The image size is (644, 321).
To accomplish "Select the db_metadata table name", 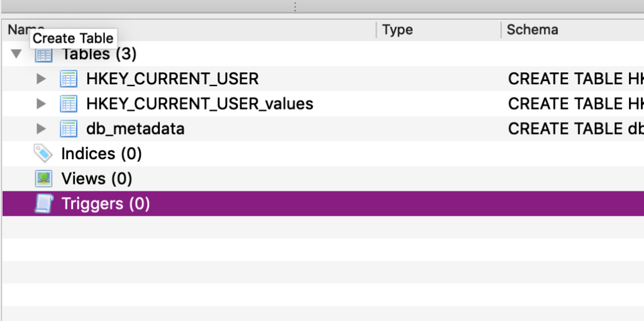I will [x=135, y=129].
